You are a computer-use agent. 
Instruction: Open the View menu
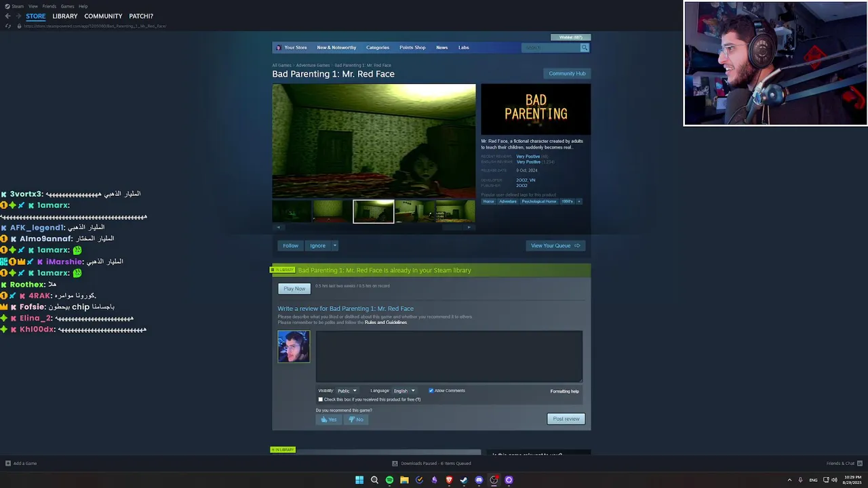click(33, 6)
